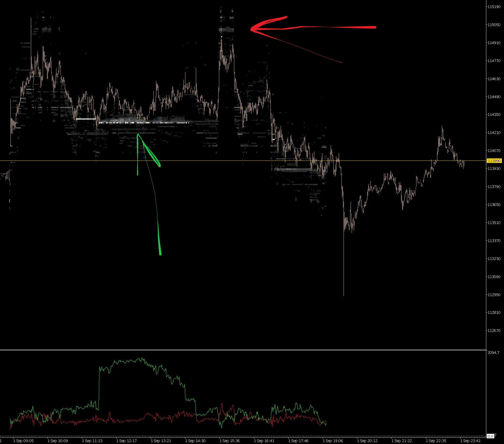The height and width of the screenshot is (444, 504).
Task: Click the 0.0 indicator level label
Action: (491, 436)
